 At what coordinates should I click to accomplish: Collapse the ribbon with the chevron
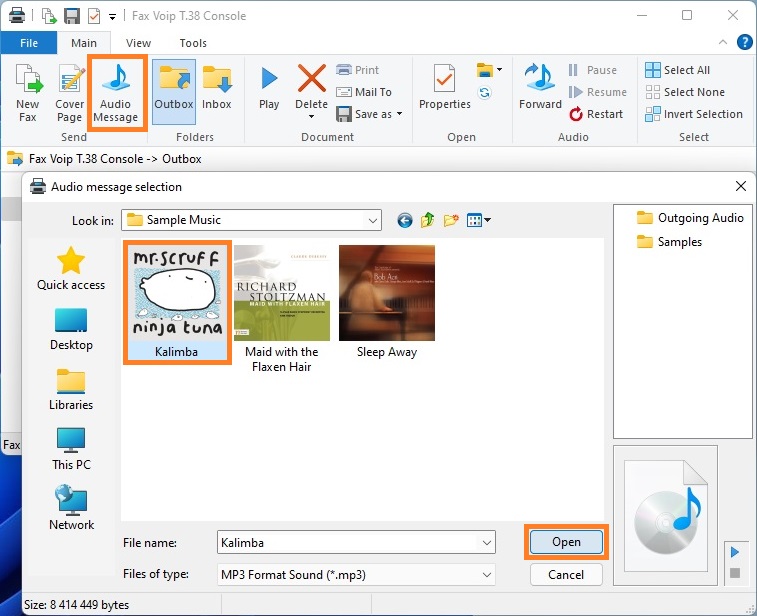pos(723,42)
